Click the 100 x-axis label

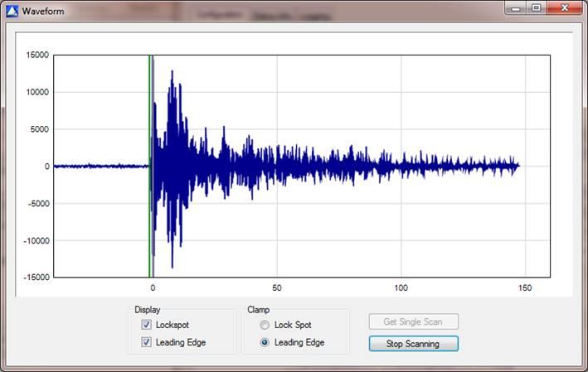(x=401, y=287)
